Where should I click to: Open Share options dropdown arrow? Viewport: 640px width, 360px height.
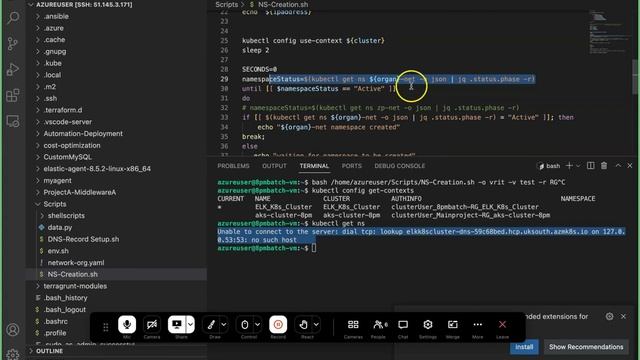pyautogui.click(x=191, y=324)
